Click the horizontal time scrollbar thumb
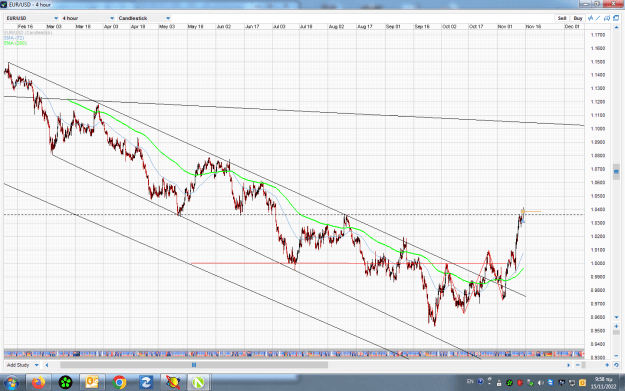The height and width of the screenshot is (391, 625). pos(194,365)
